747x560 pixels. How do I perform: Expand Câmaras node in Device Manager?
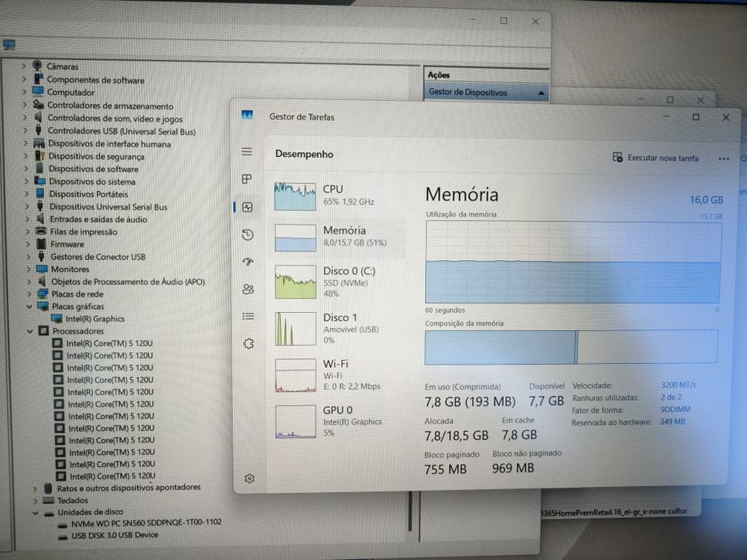coord(24,66)
